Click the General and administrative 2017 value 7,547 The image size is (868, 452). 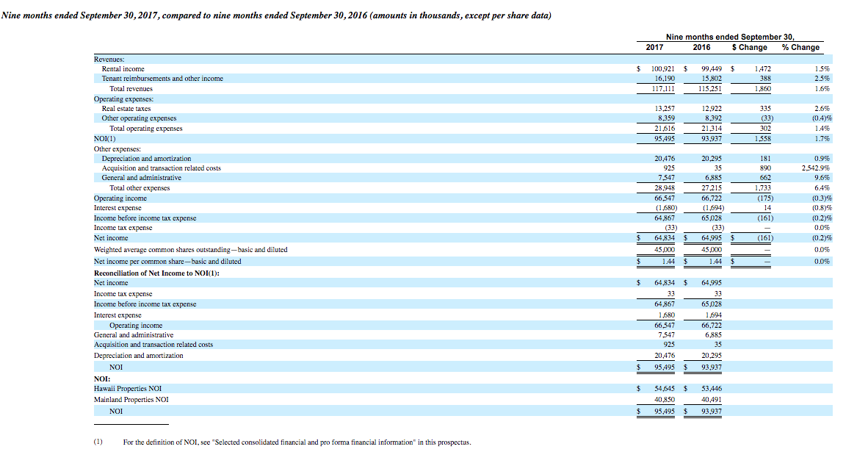coord(667,178)
